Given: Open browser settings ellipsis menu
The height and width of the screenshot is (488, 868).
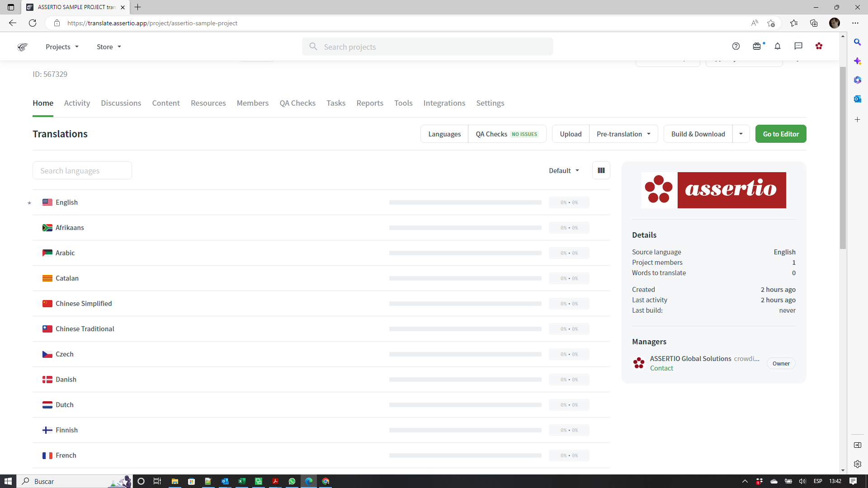Looking at the screenshot, I should tap(855, 23).
